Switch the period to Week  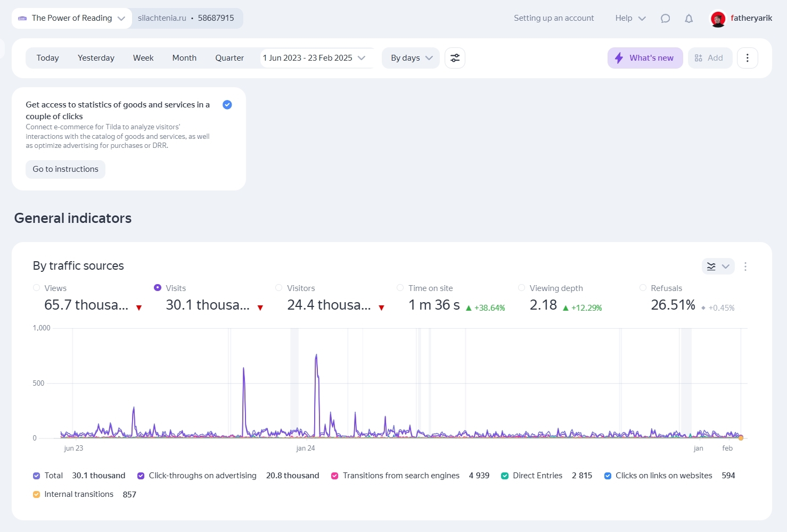pos(143,58)
